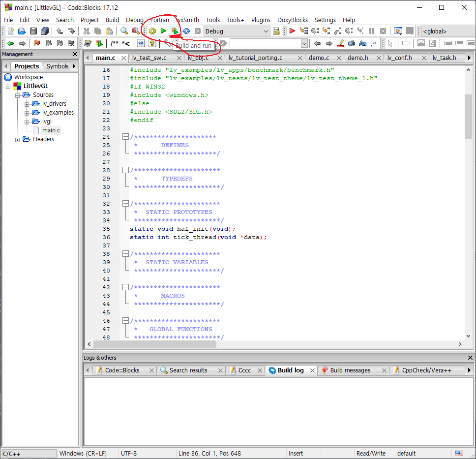The height and width of the screenshot is (459, 476).
Task: Toggle the match case Aa option
Action: (x=362, y=43)
